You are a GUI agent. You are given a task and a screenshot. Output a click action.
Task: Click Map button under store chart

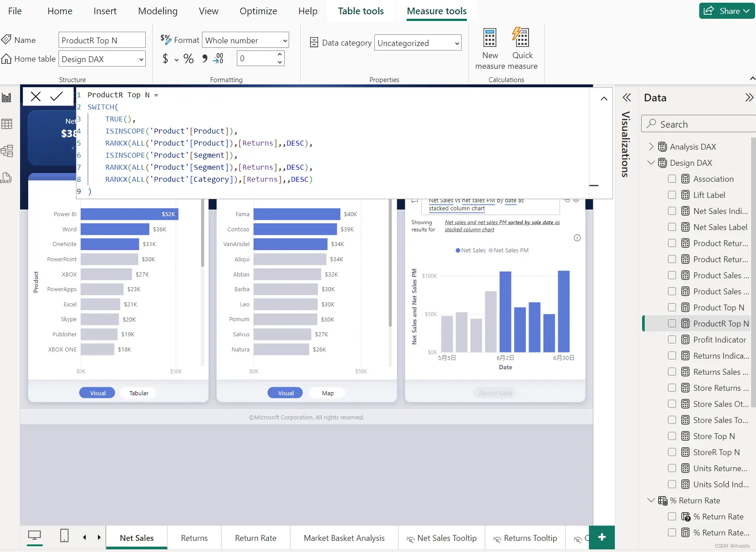coord(328,393)
